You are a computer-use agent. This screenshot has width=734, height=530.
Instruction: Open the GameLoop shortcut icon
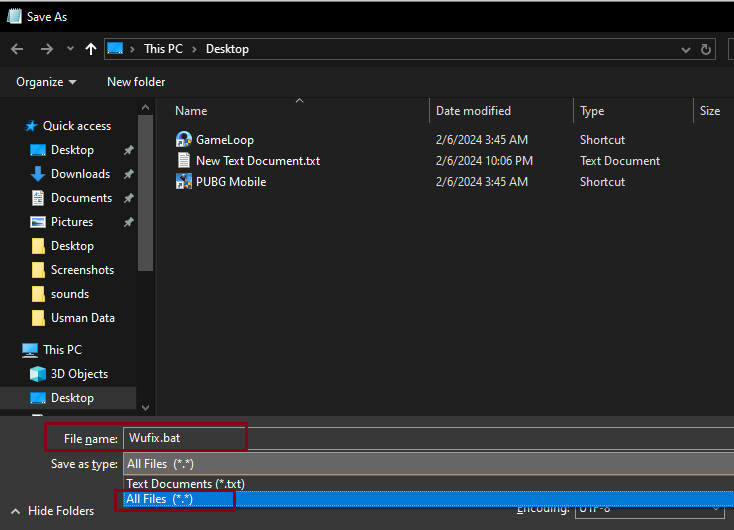pyautogui.click(x=183, y=140)
